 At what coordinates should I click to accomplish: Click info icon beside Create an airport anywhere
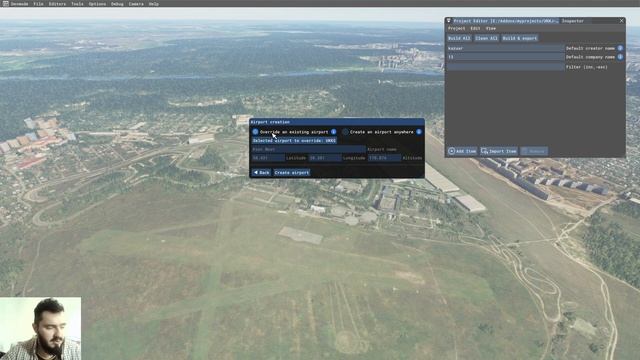419,132
